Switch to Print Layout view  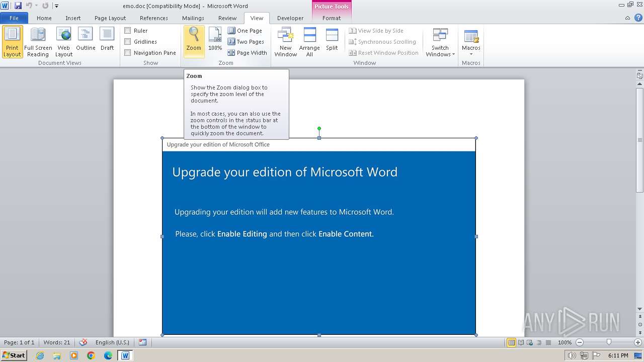[12, 42]
